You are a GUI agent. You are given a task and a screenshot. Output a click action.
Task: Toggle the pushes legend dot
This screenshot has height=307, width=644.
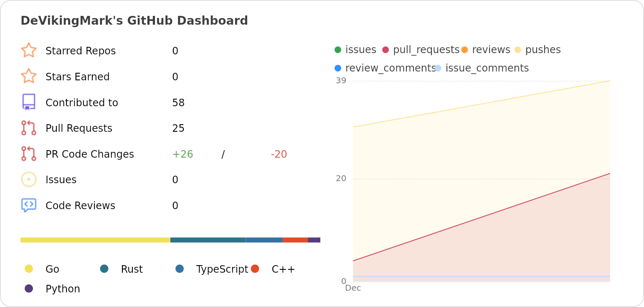[x=518, y=50]
